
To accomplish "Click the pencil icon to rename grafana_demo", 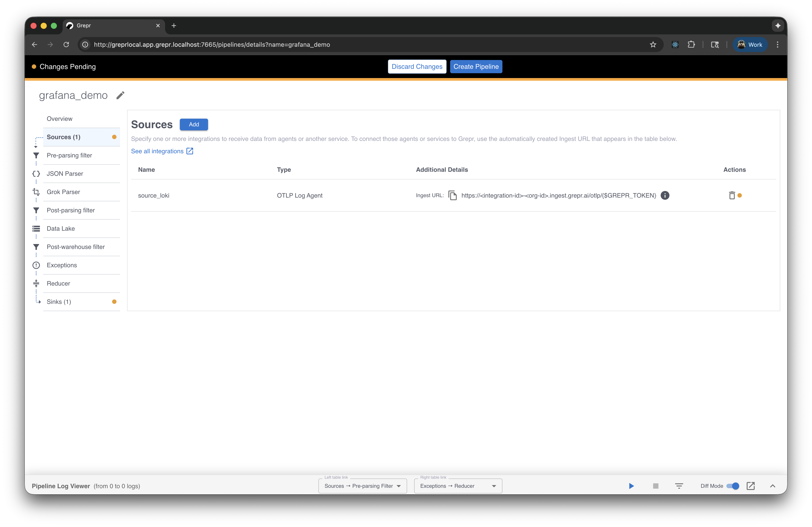I will (120, 95).
